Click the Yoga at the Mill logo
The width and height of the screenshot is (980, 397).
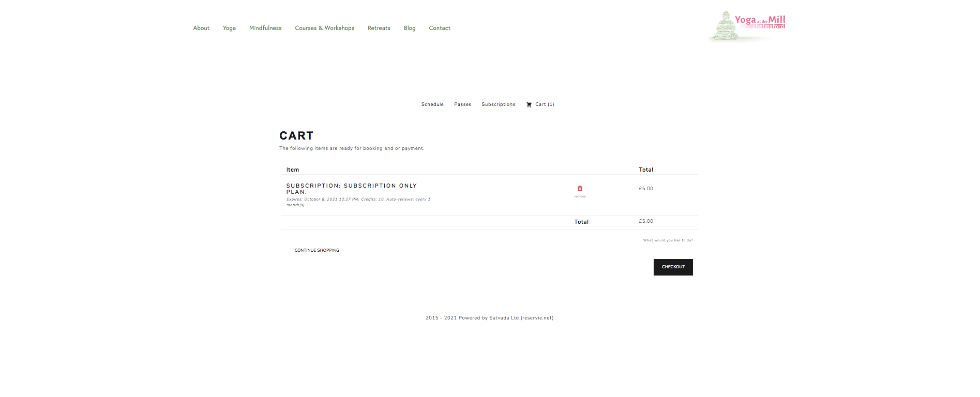tap(747, 25)
